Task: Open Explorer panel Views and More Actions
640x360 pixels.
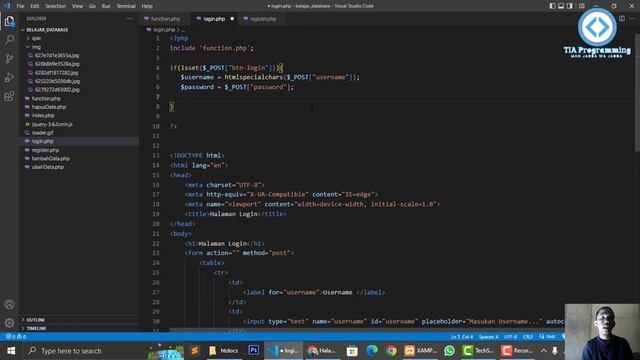Action: [129, 18]
